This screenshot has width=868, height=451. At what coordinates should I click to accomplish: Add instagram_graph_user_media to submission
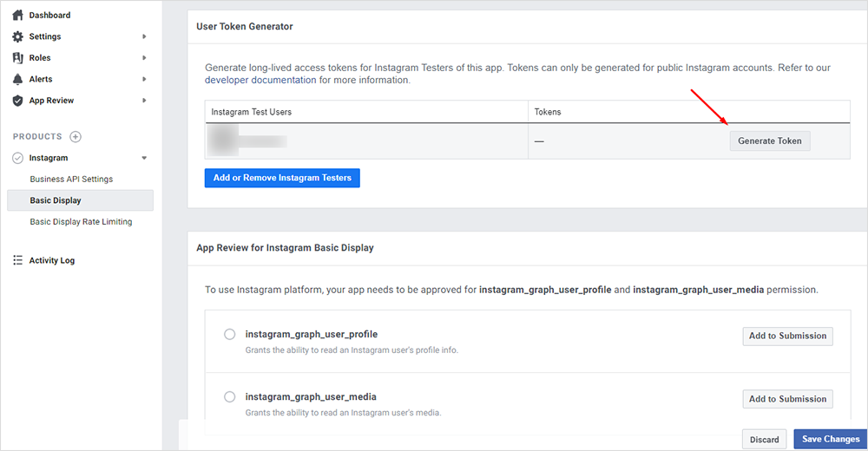(787, 399)
